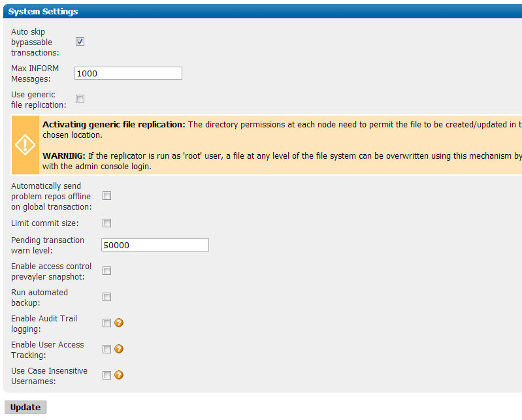522x420 pixels.
Task: Tick the Limit commit size checkbox
Action: pyautogui.click(x=106, y=223)
